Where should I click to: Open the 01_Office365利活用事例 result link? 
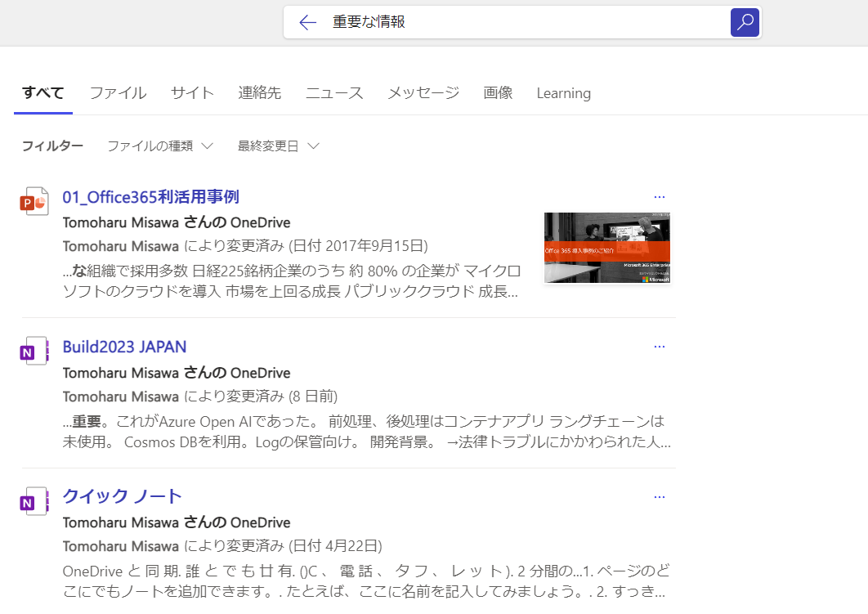[150, 197]
